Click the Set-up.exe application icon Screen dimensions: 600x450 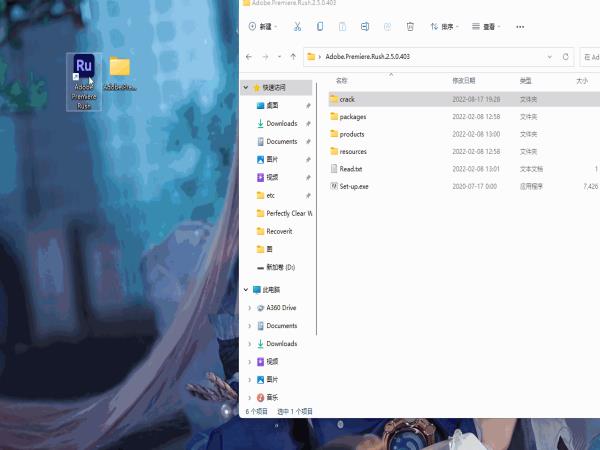pyautogui.click(x=334, y=186)
